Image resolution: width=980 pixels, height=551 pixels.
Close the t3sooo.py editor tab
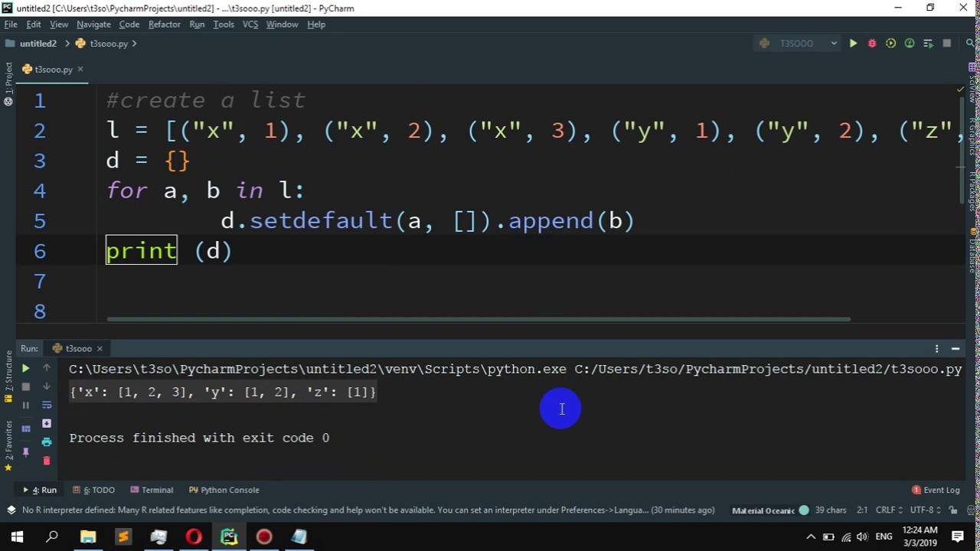click(x=80, y=69)
